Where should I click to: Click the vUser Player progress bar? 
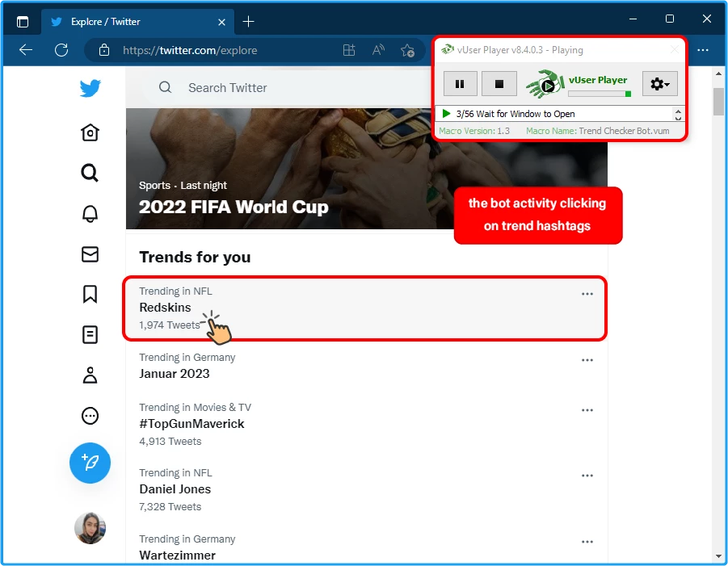[600, 94]
